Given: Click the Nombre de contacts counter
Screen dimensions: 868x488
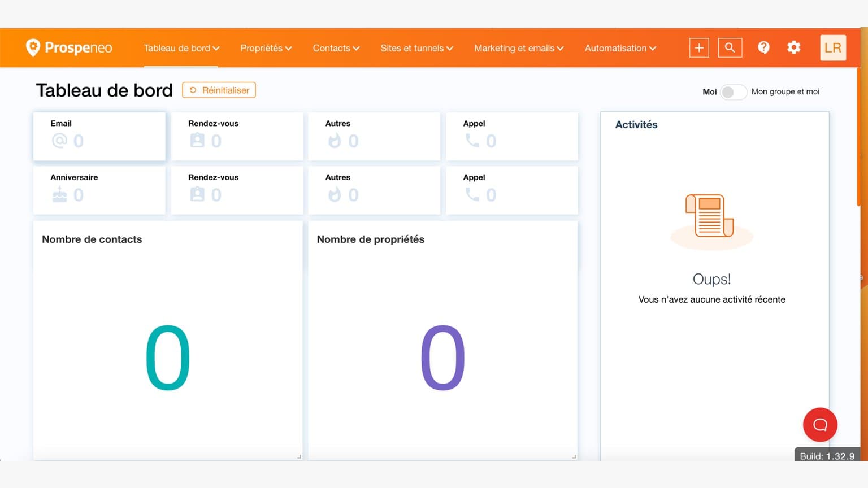Looking at the screenshot, I should pyautogui.click(x=167, y=358).
